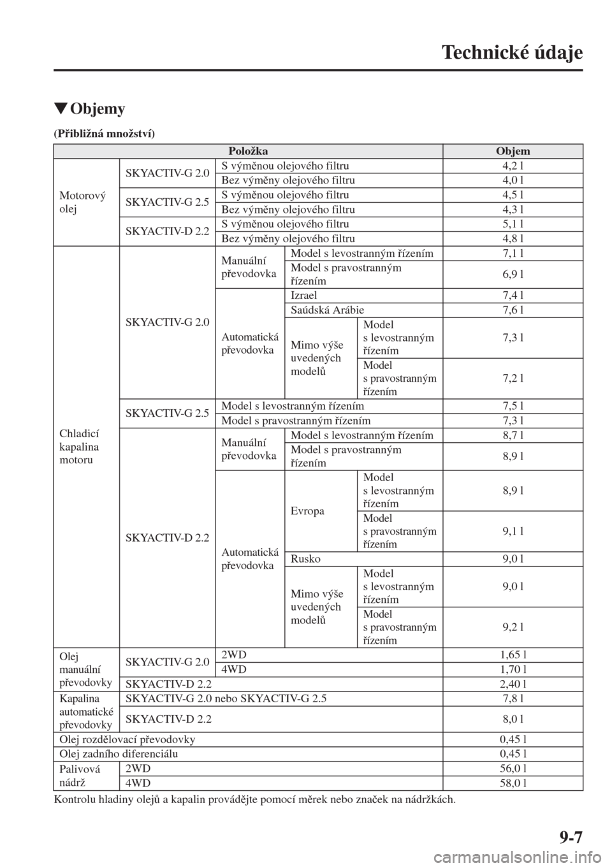
Task: Click the "(Přibližná množství)" subtitle
Action: coord(104,133)
